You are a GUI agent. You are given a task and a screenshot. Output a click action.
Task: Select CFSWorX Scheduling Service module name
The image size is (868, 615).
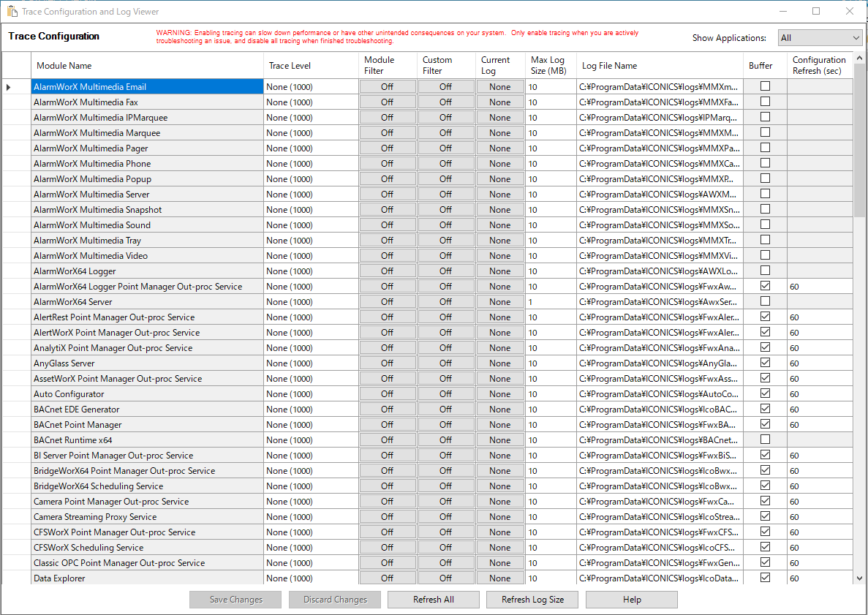click(147, 548)
